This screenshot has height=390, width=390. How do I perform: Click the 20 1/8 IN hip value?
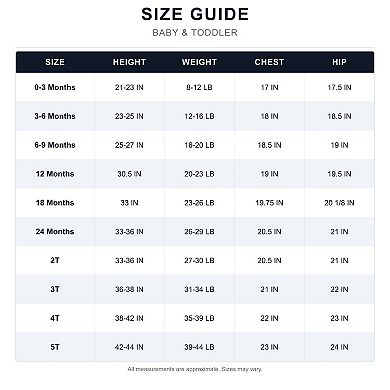(x=339, y=203)
